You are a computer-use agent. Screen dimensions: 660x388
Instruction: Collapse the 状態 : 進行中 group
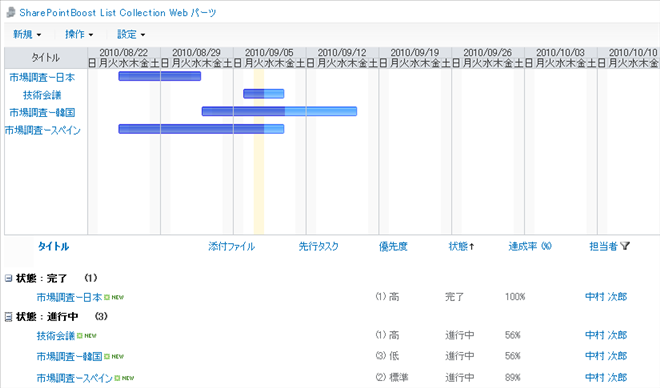pyautogui.click(x=8, y=316)
